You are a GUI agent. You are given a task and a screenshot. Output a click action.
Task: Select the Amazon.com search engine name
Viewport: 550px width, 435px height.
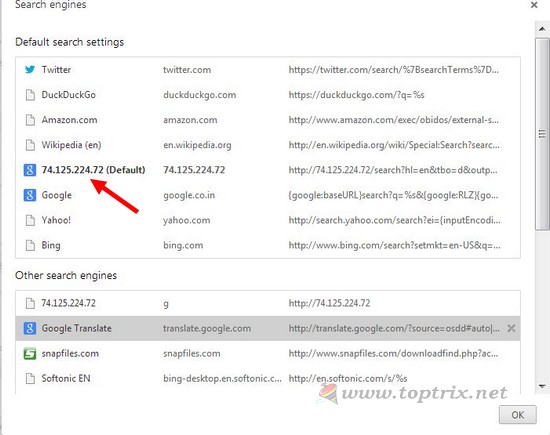coord(69,120)
